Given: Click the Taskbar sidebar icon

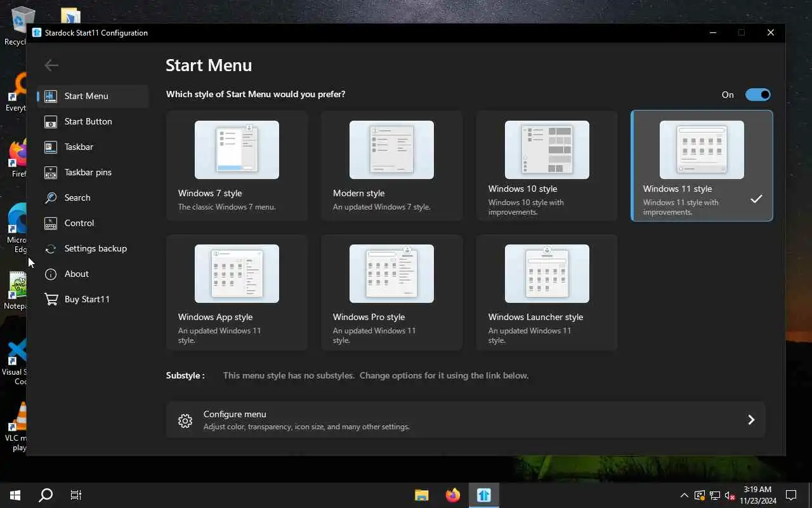Looking at the screenshot, I should tap(51, 147).
